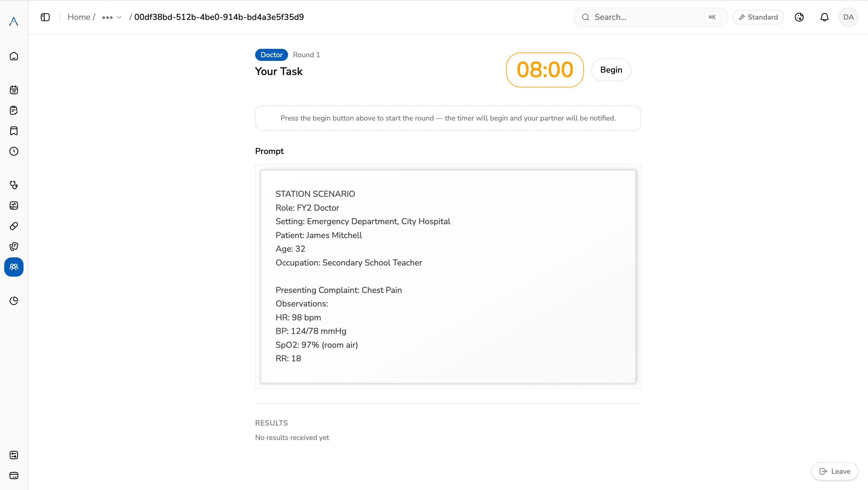Image resolution: width=868 pixels, height=490 pixels.
Task: Click the STATION SCENARIO line
Action: coord(315,194)
